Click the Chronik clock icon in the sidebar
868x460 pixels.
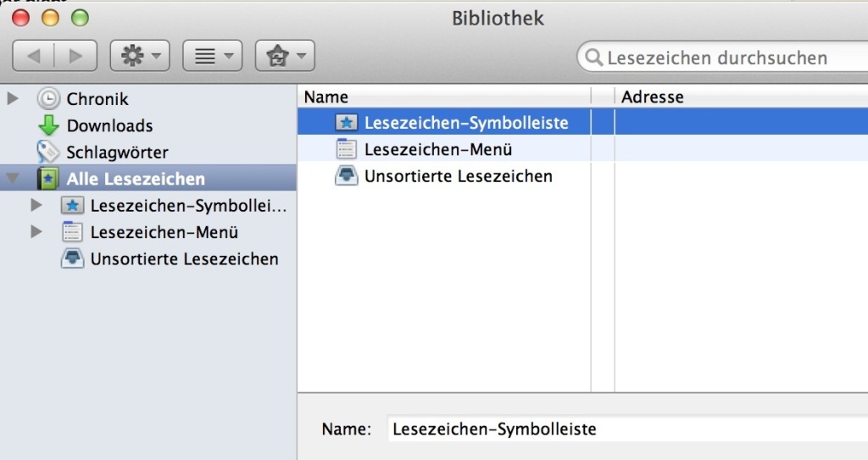point(48,98)
